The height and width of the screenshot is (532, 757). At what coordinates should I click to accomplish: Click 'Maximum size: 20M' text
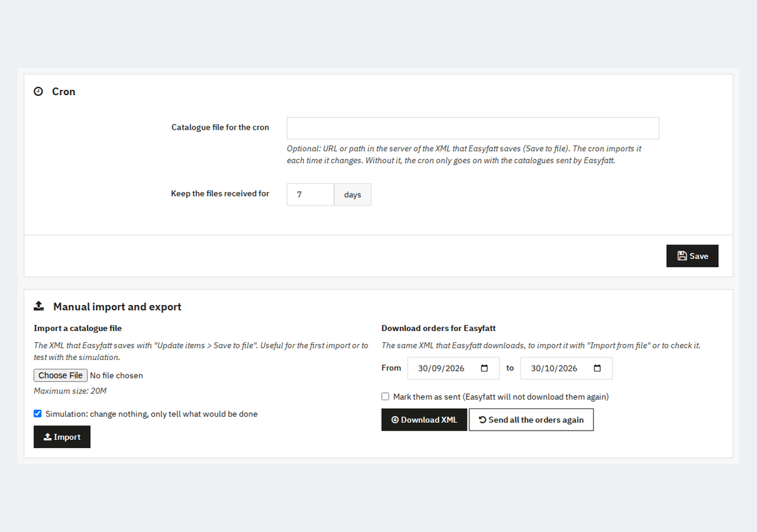tap(70, 391)
